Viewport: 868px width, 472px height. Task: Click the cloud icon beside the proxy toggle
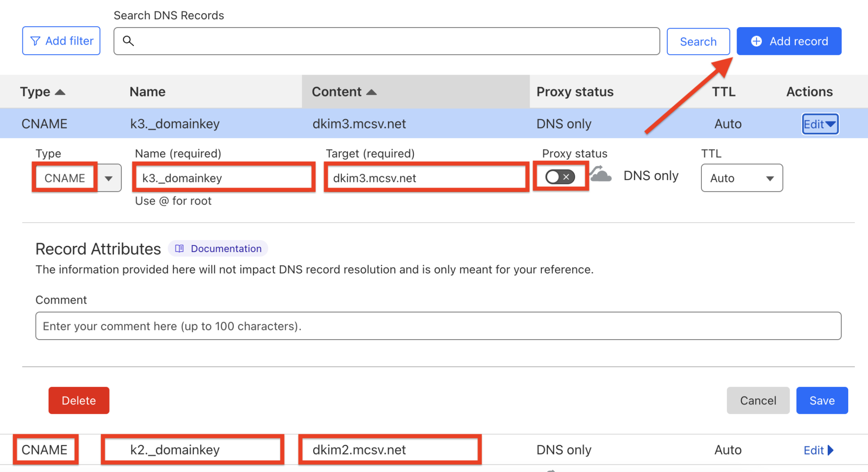tap(600, 175)
